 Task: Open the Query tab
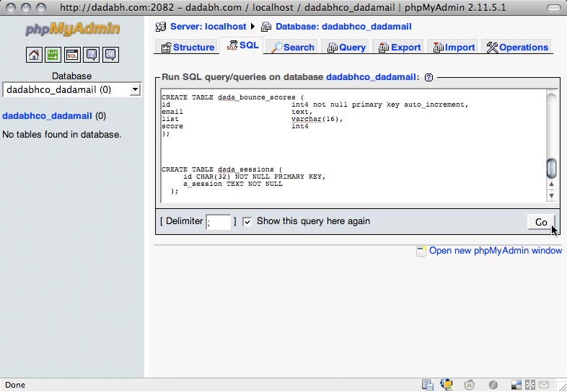(x=346, y=48)
